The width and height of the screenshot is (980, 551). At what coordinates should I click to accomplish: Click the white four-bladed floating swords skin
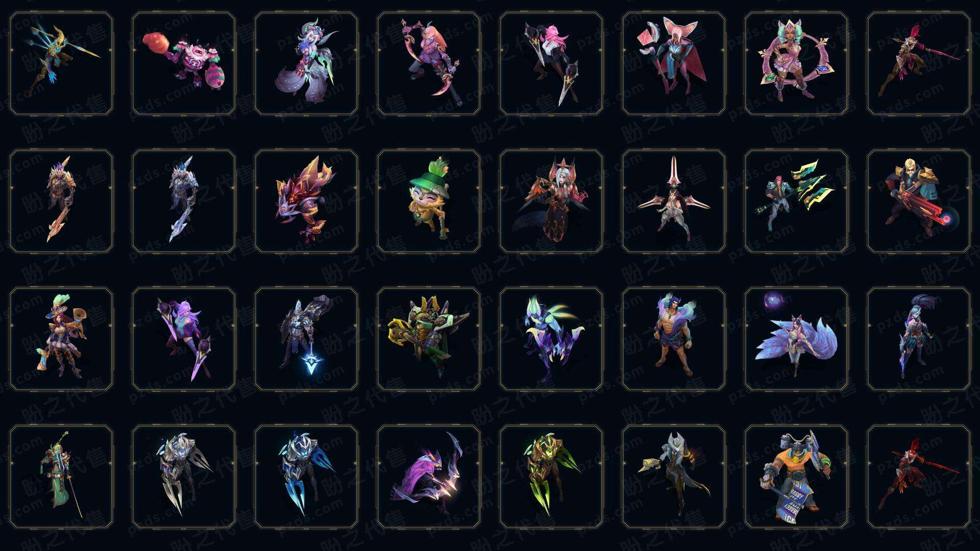click(674, 202)
